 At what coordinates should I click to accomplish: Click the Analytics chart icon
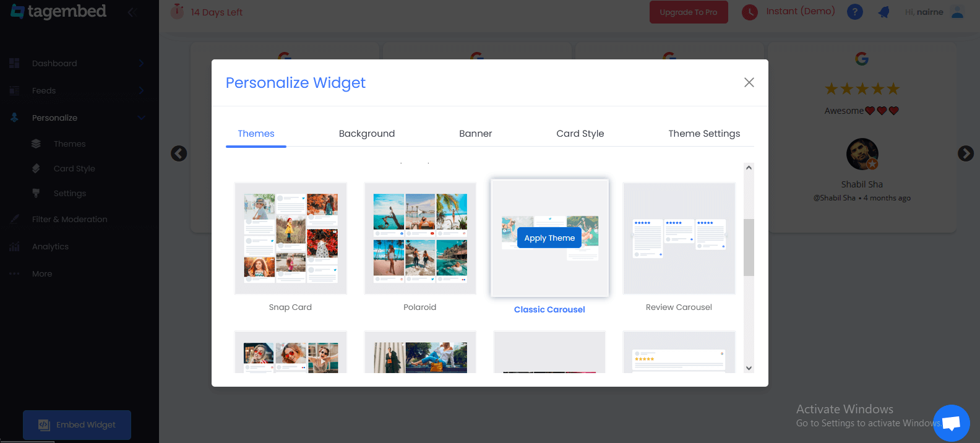[x=14, y=246]
